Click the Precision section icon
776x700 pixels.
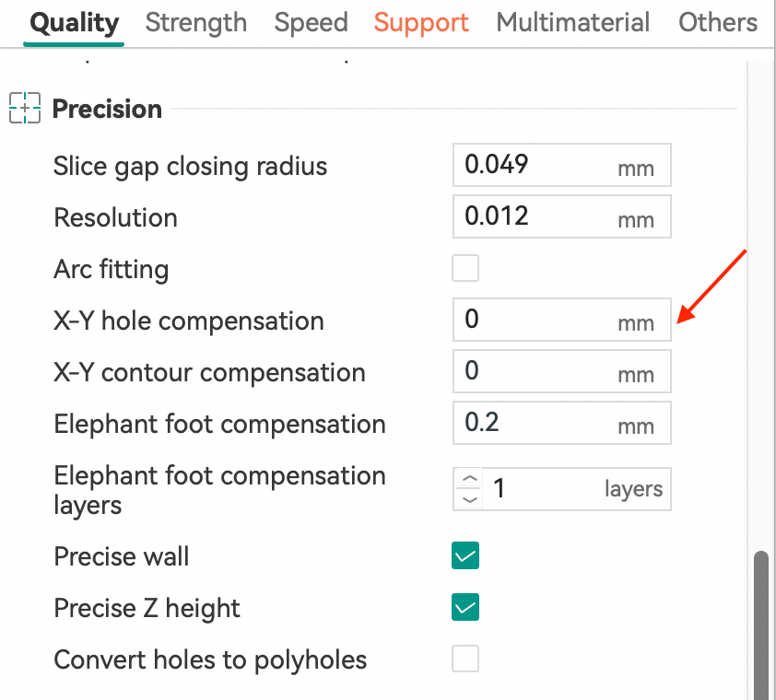[x=25, y=109]
